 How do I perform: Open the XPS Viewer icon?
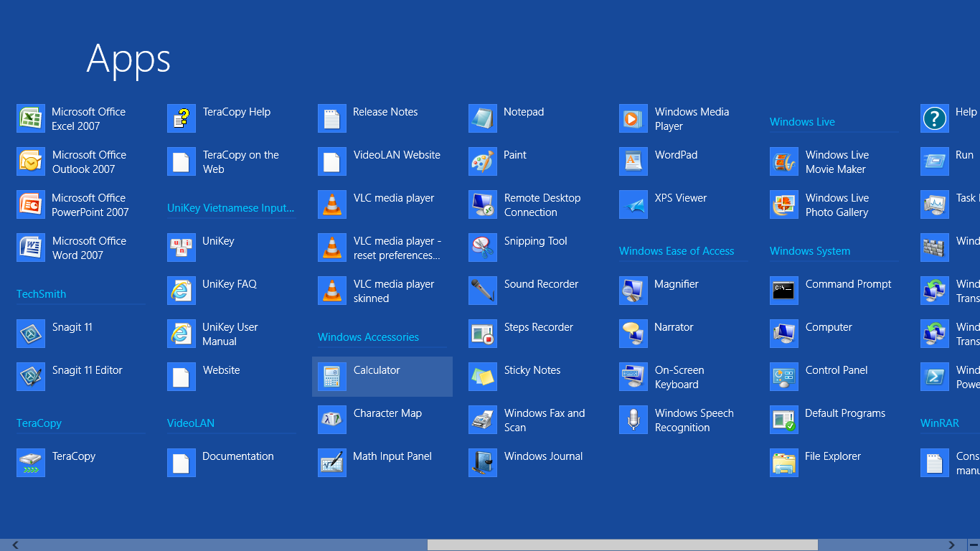(x=633, y=204)
